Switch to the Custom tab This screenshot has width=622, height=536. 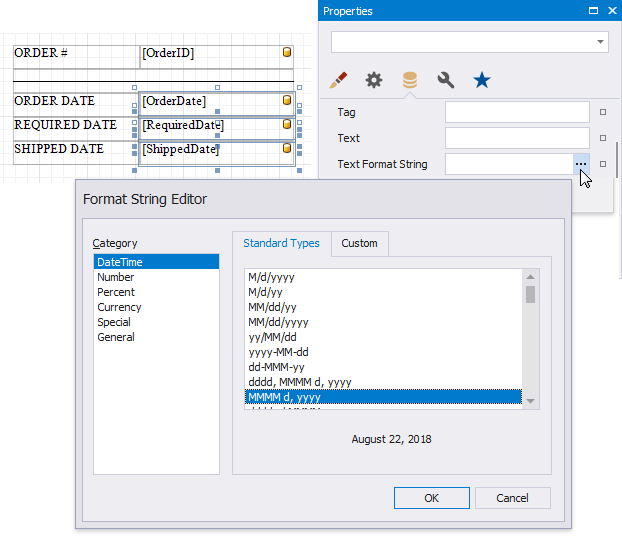point(359,243)
